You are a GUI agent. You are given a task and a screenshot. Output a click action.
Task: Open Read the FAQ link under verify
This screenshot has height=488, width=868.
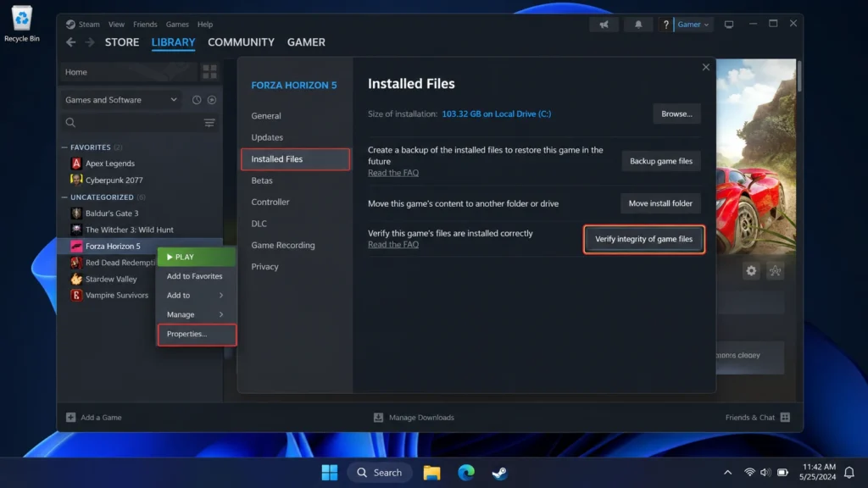(393, 245)
